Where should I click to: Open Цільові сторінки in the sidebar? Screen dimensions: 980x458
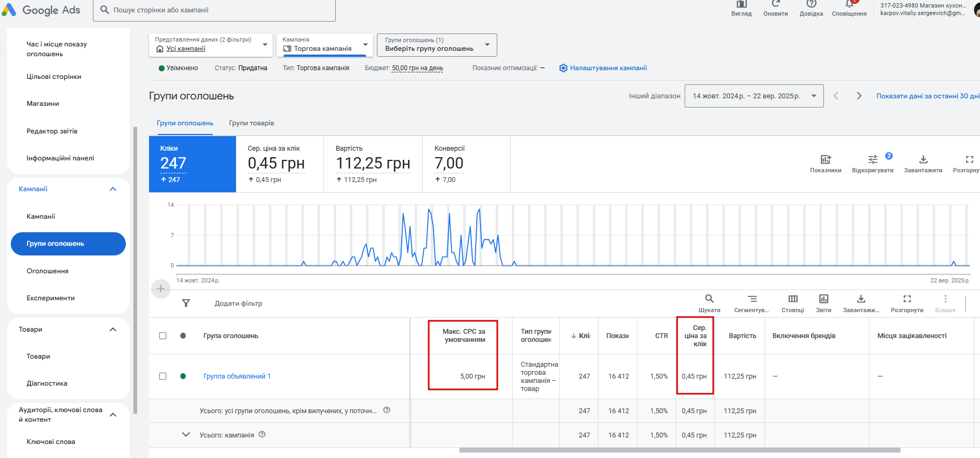pyautogui.click(x=54, y=77)
